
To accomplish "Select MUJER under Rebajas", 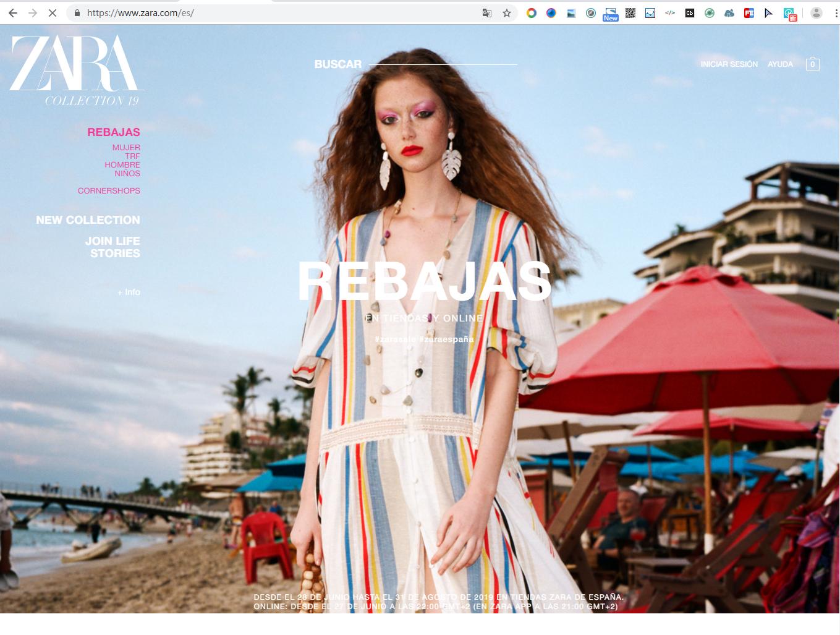I will click(x=126, y=147).
